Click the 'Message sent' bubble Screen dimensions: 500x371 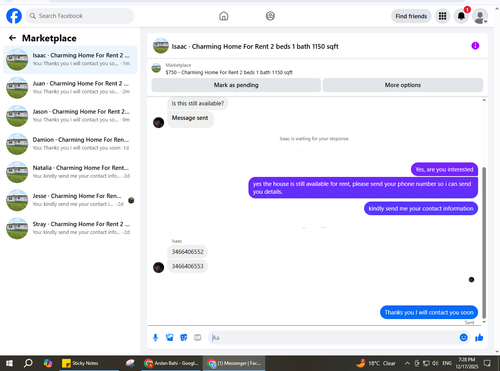tap(190, 118)
